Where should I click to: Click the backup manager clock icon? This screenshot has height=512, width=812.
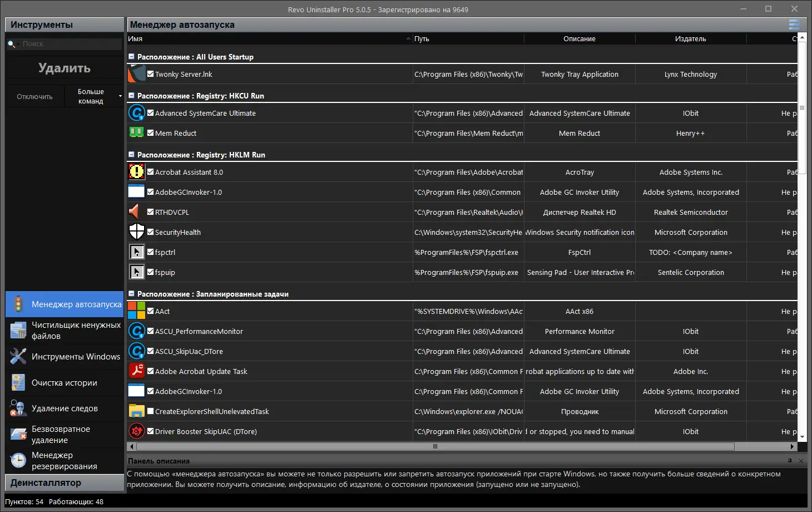18,461
